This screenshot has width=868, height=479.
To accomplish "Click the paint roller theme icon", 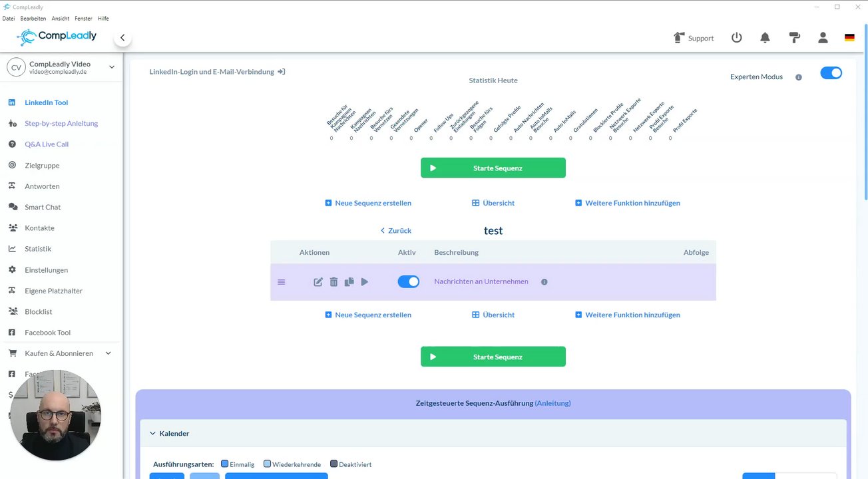I will (794, 38).
